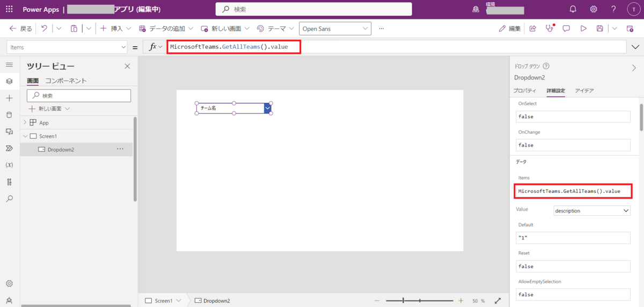644x307 pixels.
Task: Open the Value description dropdown
Action: 592,211
